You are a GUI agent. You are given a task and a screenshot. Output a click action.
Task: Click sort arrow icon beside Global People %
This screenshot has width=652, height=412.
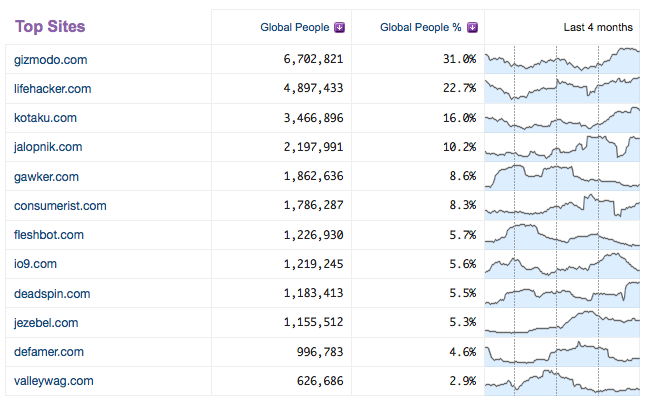coord(472,27)
